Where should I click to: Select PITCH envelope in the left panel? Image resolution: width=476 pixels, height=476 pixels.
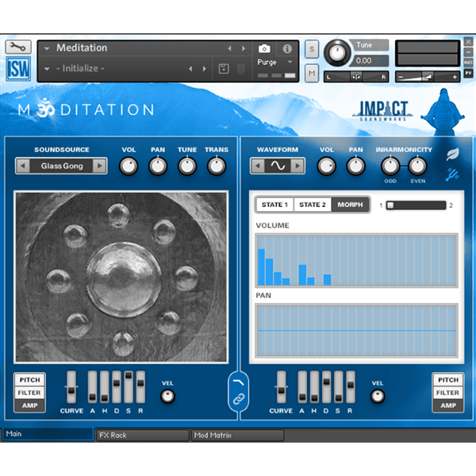pos(30,380)
